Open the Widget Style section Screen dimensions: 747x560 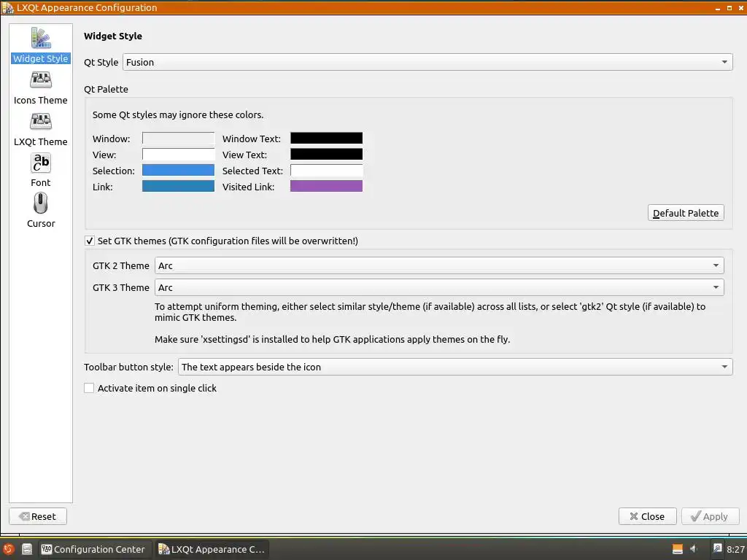point(41,45)
